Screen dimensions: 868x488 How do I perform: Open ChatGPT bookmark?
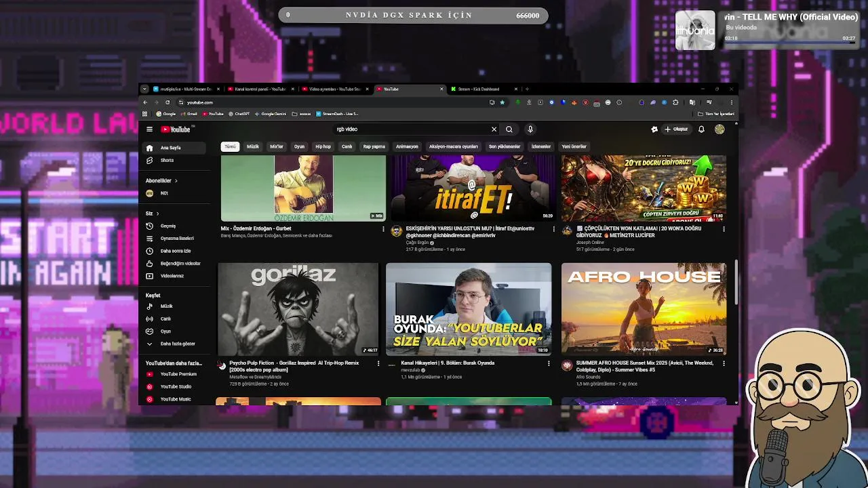click(x=239, y=114)
